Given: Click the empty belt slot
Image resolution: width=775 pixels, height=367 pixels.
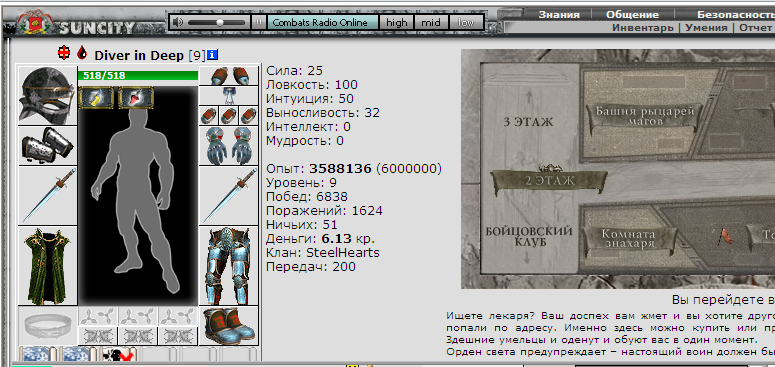Looking at the screenshot, I should pyautogui.click(x=47, y=326).
